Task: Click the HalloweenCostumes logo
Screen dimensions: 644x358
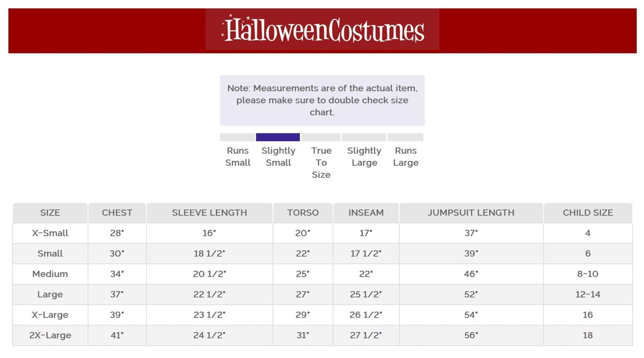Action: (322, 29)
